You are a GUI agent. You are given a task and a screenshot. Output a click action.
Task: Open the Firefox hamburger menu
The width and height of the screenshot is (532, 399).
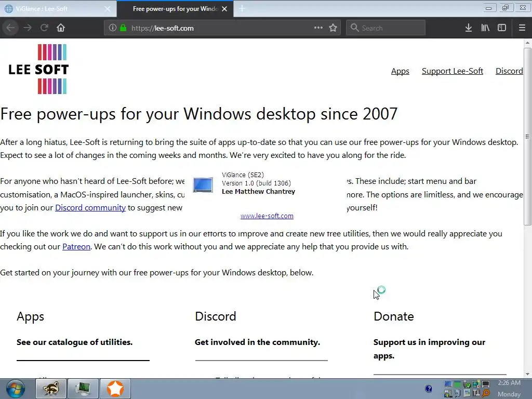click(522, 28)
